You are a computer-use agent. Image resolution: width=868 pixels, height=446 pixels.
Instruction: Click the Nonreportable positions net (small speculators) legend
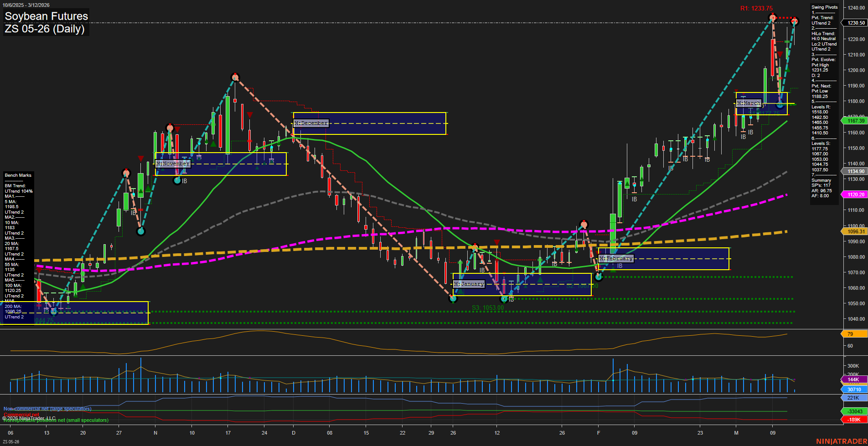click(56, 420)
